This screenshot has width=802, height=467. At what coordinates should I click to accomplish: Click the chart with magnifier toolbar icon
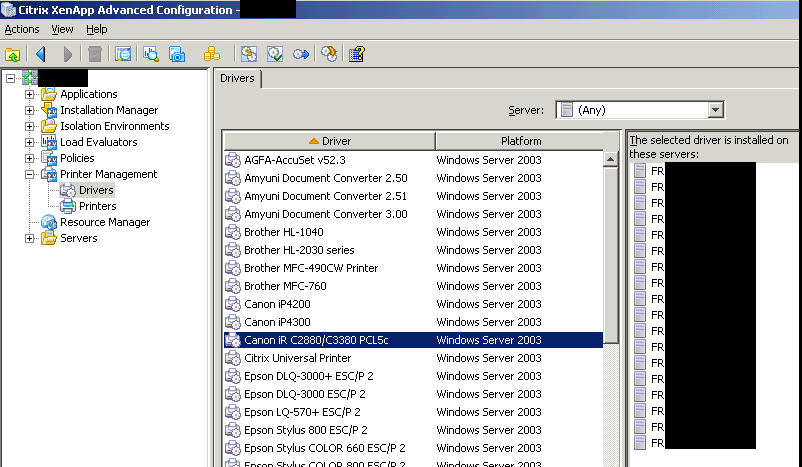tap(151, 54)
